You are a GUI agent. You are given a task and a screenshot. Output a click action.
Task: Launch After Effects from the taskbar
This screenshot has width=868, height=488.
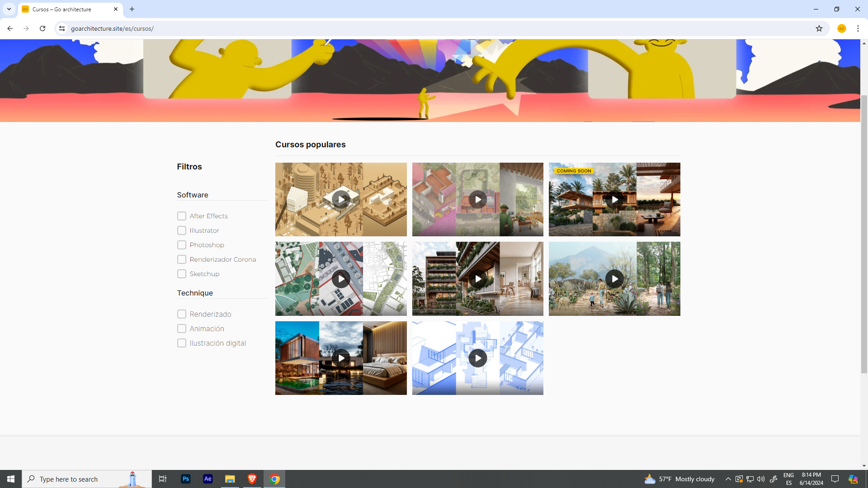pyautogui.click(x=208, y=479)
